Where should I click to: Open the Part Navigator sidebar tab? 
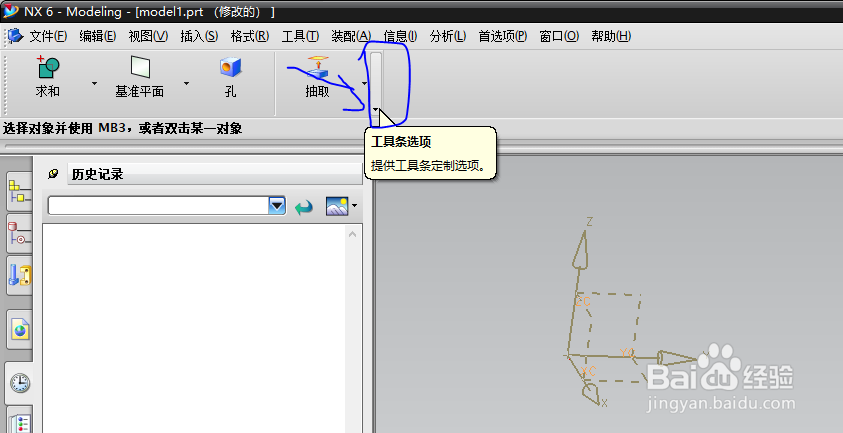(x=19, y=233)
